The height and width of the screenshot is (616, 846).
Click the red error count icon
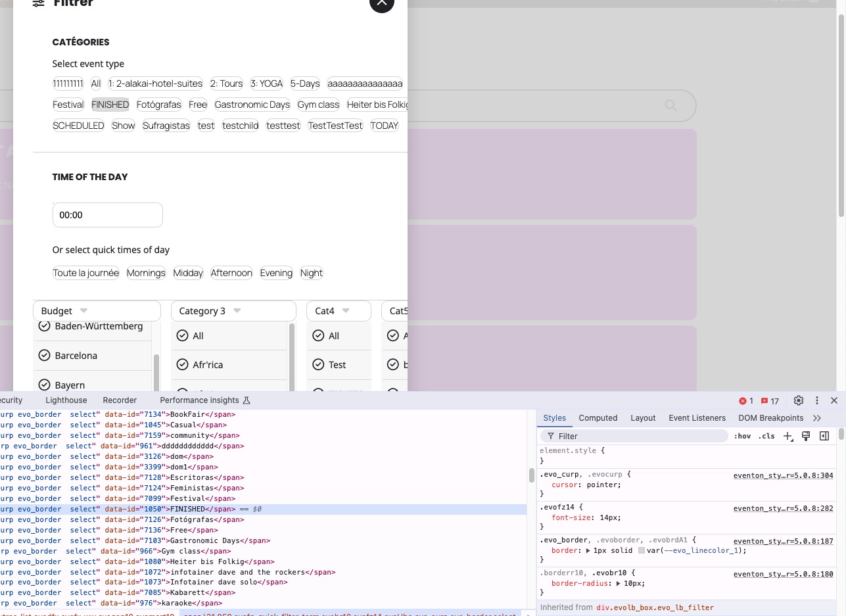click(x=746, y=400)
